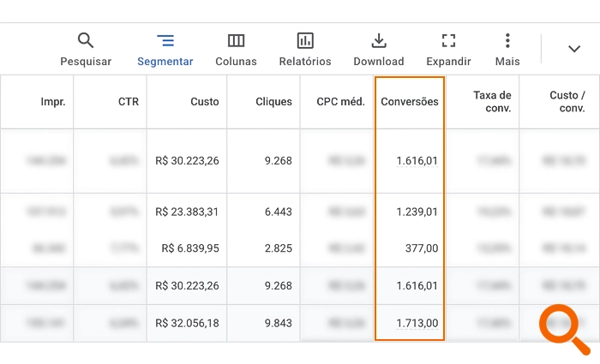
Task: Select cost value R$ 6.839,95
Action: tap(190, 248)
